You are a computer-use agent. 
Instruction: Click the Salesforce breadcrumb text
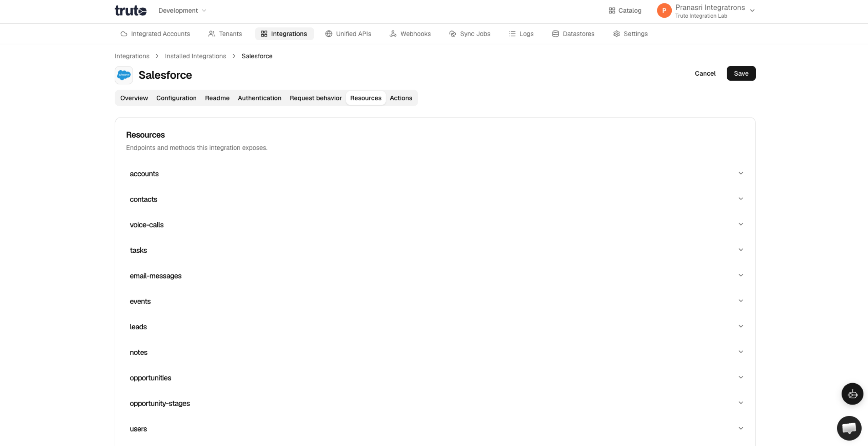click(x=257, y=56)
